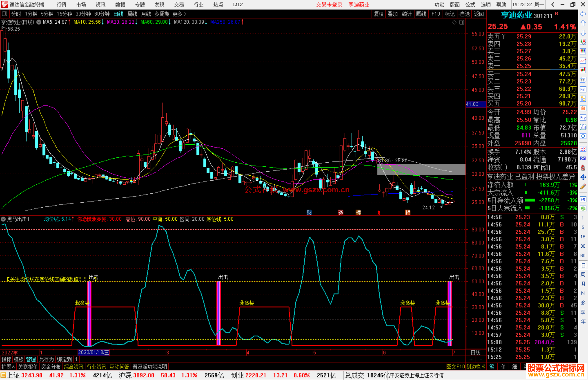Switch to 60-minute period in sidebar

pyautogui.click(x=583, y=256)
